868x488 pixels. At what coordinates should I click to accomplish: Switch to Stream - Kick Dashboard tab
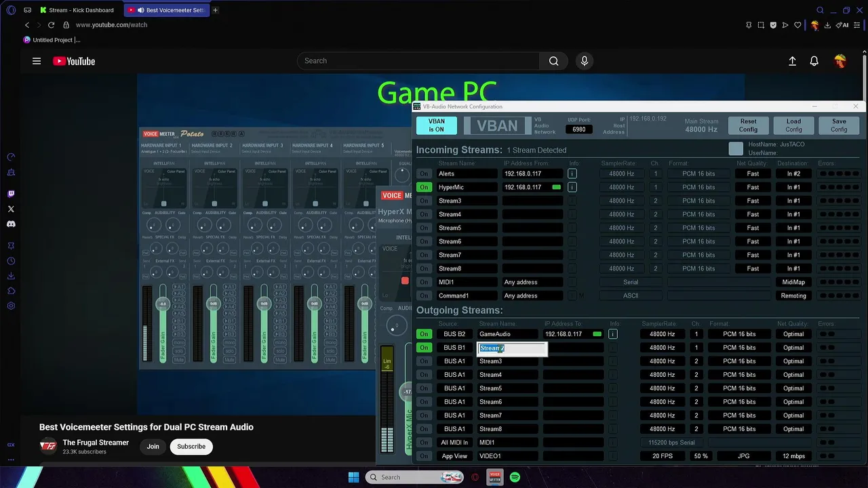click(77, 10)
